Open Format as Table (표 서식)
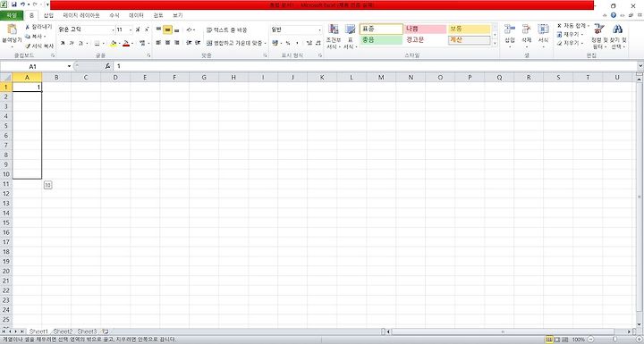The height and width of the screenshot is (344, 644). coord(351,36)
